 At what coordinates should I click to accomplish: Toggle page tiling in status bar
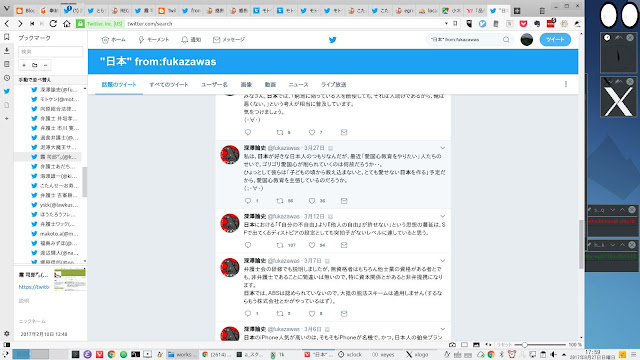pyautogui.click(x=464, y=345)
